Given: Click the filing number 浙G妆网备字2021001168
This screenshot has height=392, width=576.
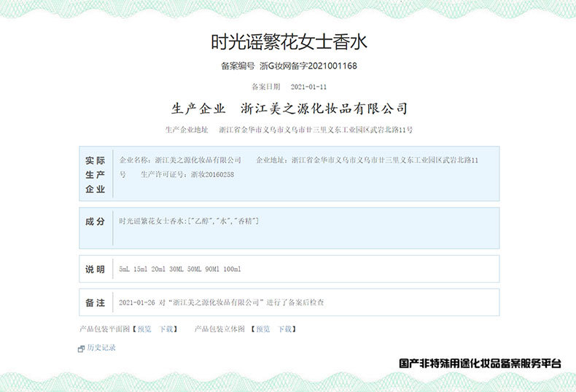Looking at the screenshot, I should tap(308, 66).
